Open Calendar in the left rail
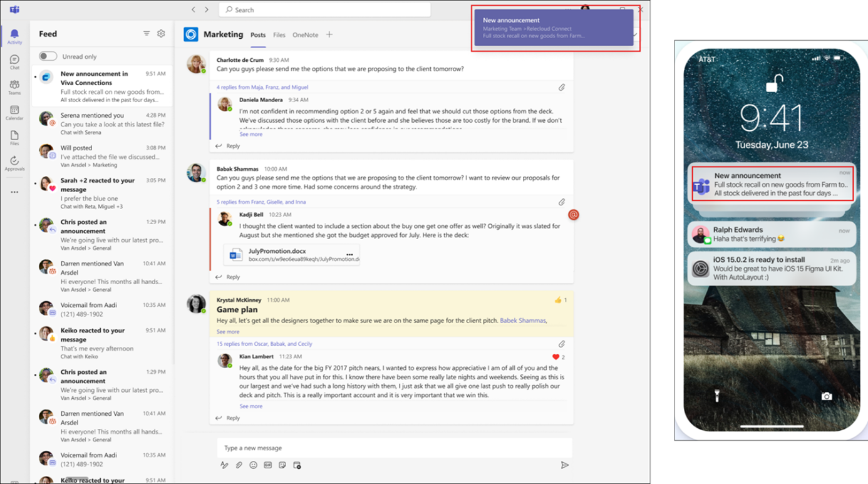868x484 pixels. [14, 113]
